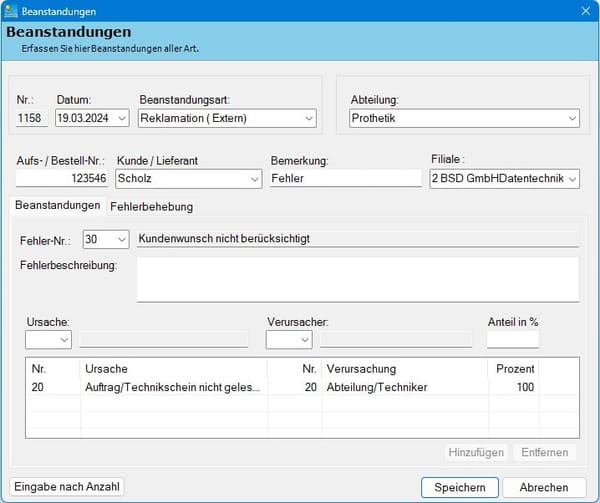Click the Hinzufügen button
600x503 pixels.
pos(476,453)
